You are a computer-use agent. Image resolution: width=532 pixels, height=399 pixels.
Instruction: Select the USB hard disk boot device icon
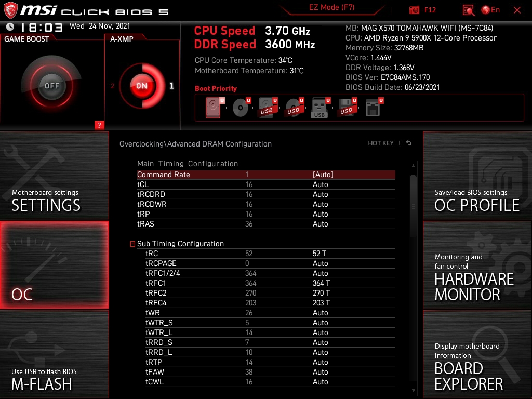[x=268, y=108]
